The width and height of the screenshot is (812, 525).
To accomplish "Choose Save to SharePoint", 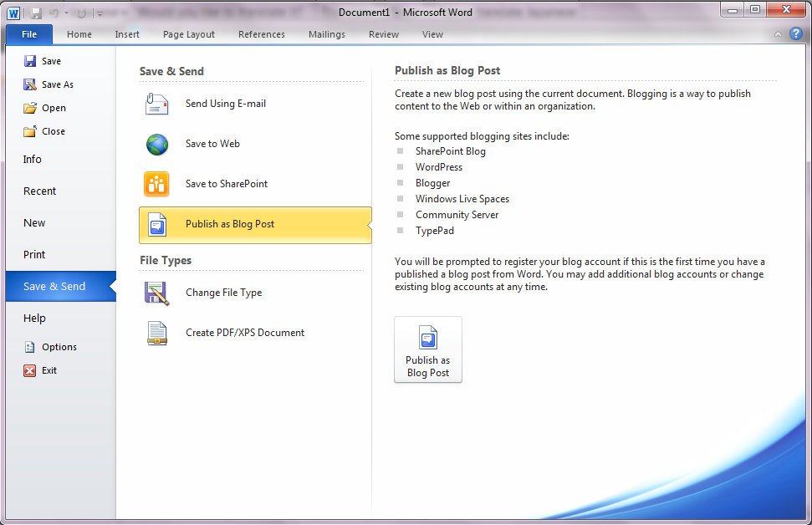I will point(226,184).
